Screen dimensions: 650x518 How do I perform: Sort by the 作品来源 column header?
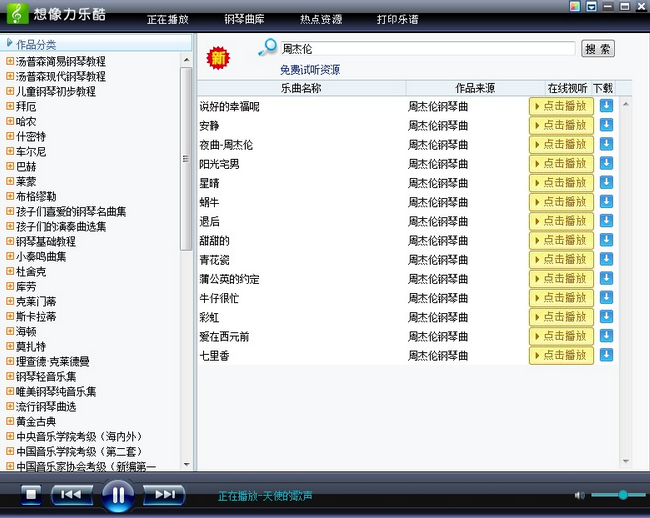tap(475, 88)
